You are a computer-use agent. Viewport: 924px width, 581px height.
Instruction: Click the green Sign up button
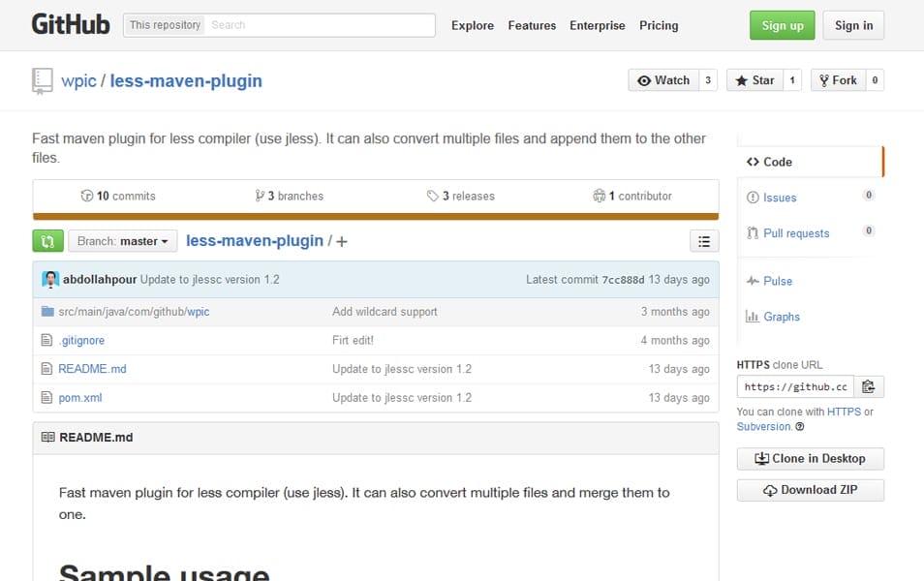coord(782,25)
